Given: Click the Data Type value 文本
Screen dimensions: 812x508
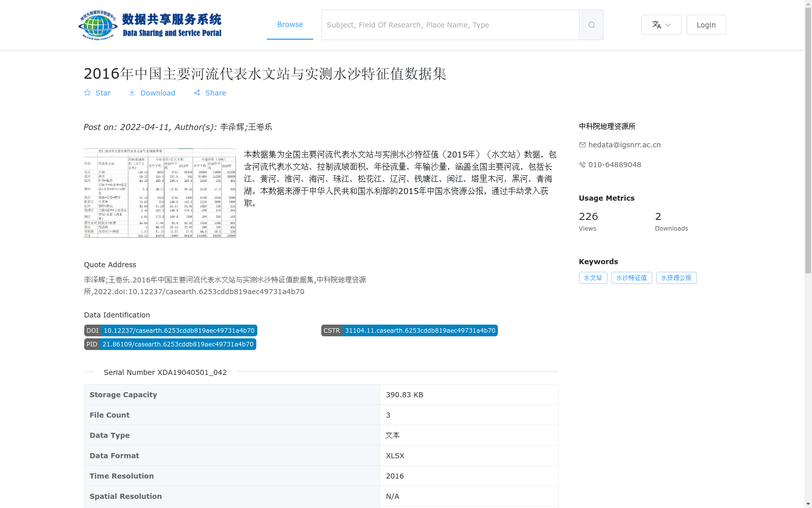Looking at the screenshot, I should coord(392,435).
